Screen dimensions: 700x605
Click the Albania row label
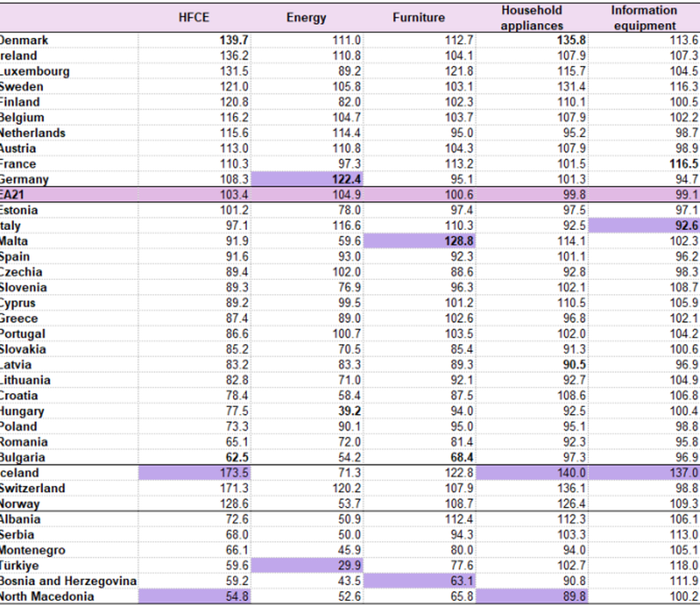tap(20, 519)
